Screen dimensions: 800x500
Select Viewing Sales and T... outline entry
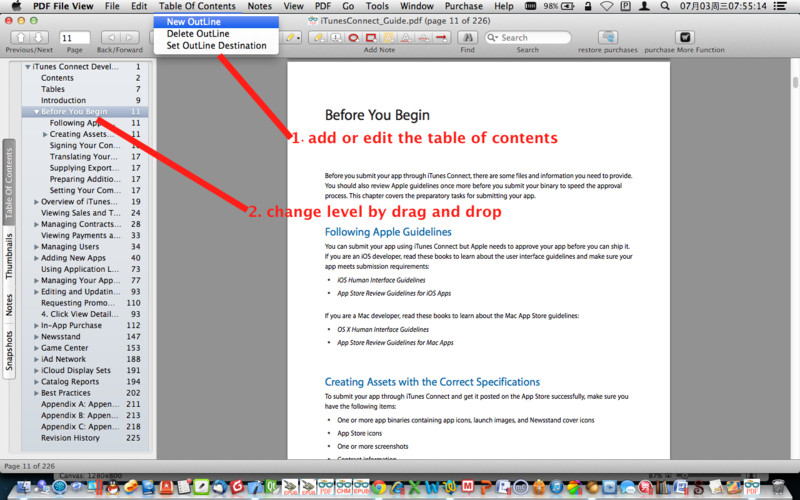(x=84, y=213)
